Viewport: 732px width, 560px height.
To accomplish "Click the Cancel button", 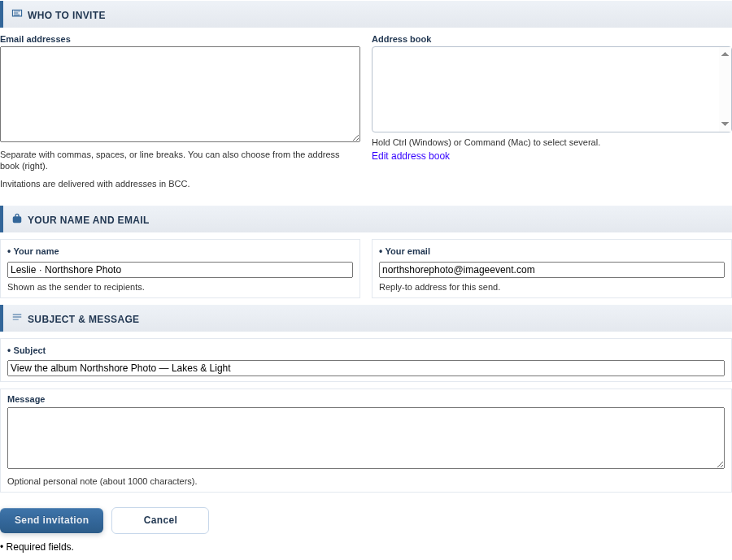I will pos(160,520).
